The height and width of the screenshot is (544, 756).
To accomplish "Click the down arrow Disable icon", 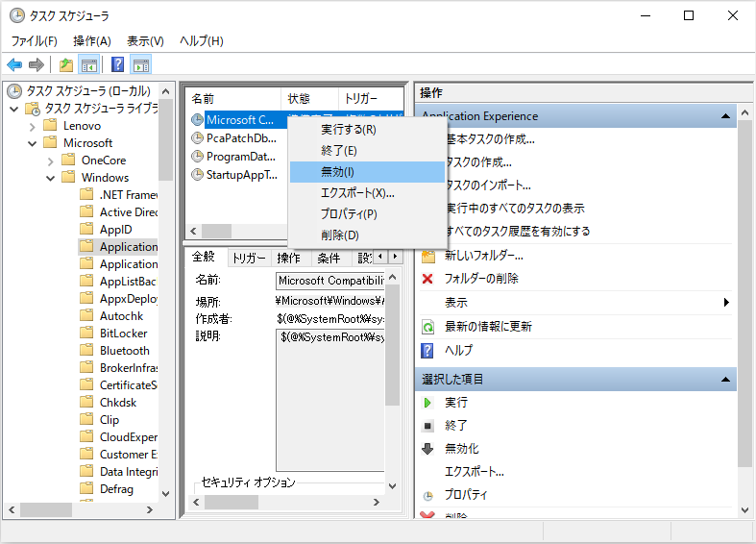I will point(427,449).
